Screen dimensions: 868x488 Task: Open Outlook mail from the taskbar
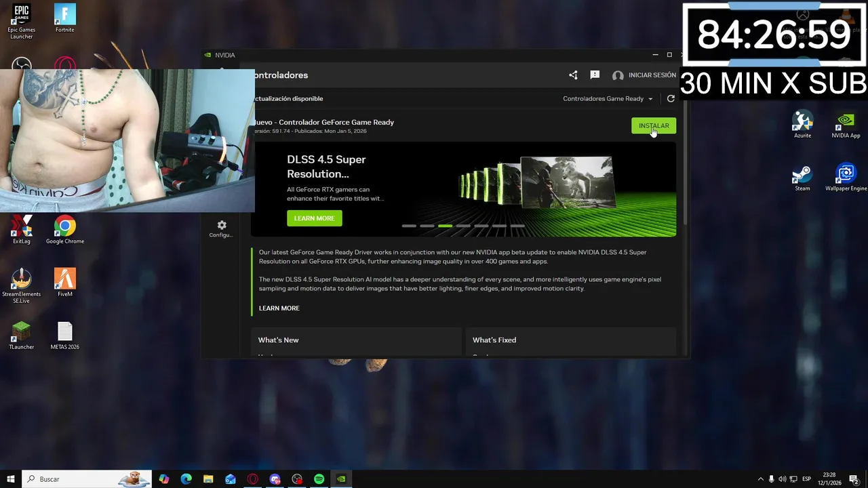point(231,479)
